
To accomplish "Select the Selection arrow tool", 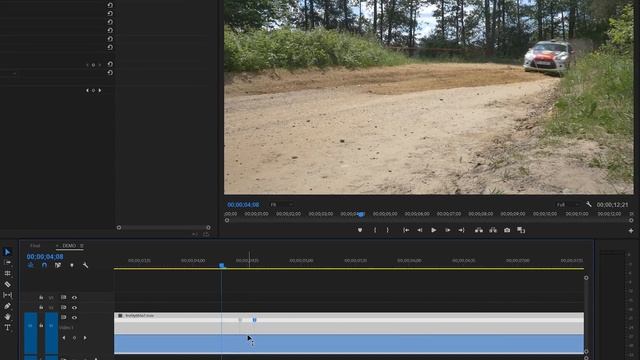I will [x=7, y=252].
